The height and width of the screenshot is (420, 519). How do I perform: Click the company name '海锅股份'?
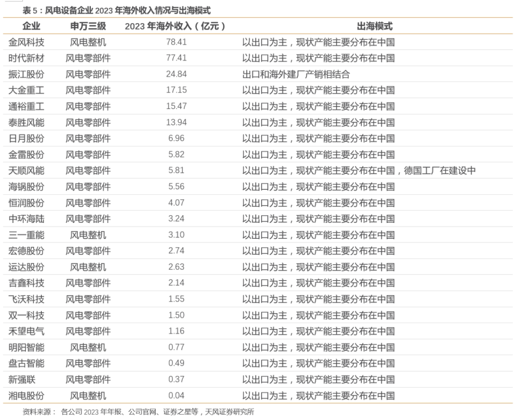click(26, 186)
